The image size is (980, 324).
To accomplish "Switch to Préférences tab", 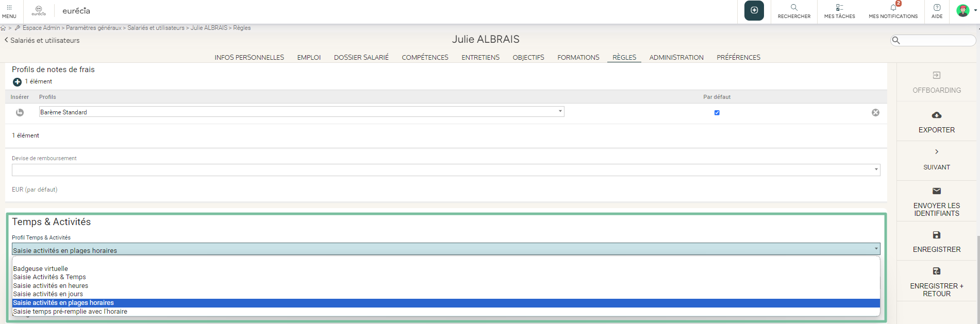I will click(x=738, y=57).
